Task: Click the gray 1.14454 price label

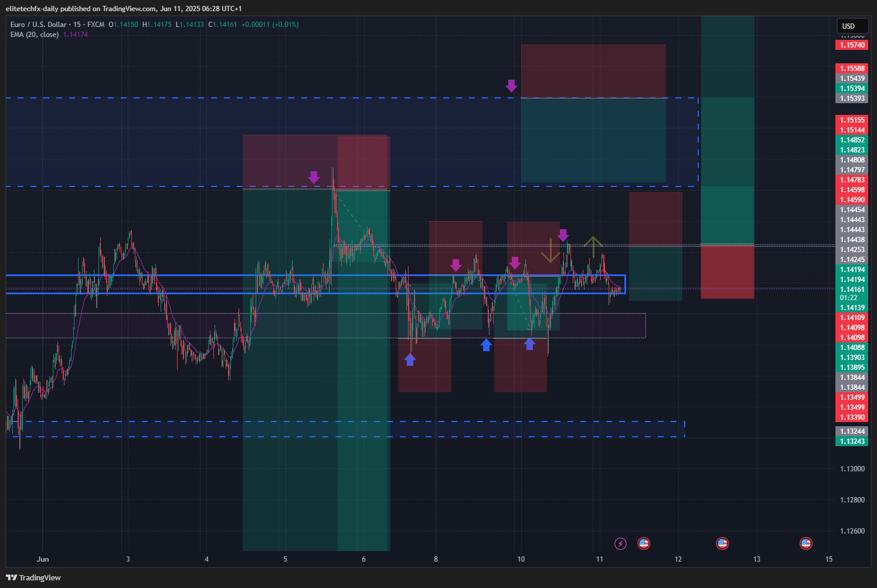Action: (x=852, y=210)
